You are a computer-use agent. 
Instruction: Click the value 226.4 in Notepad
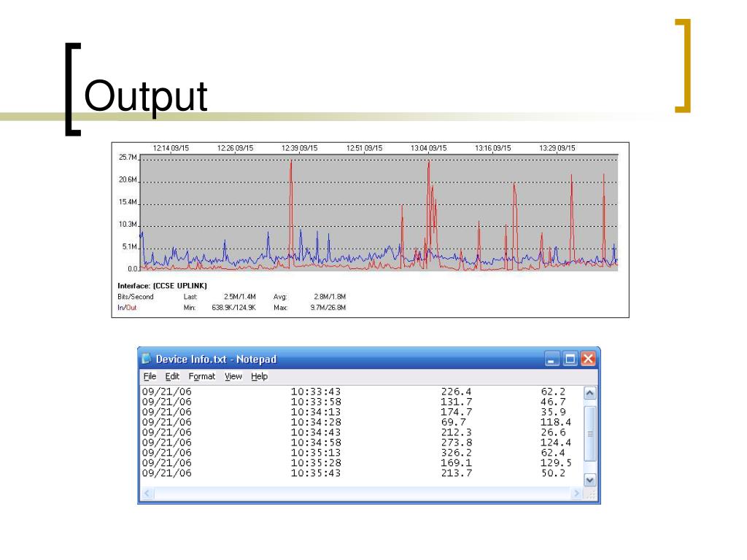[456, 392]
